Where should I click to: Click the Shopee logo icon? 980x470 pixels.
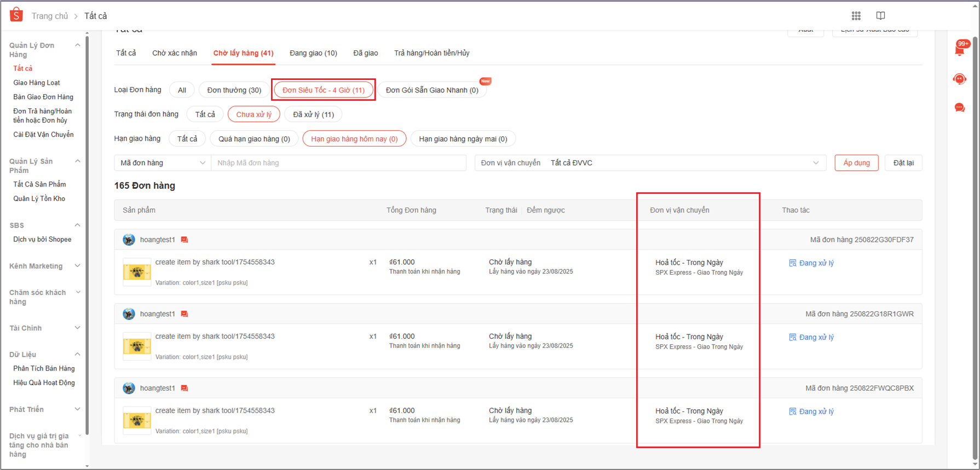coord(16,15)
